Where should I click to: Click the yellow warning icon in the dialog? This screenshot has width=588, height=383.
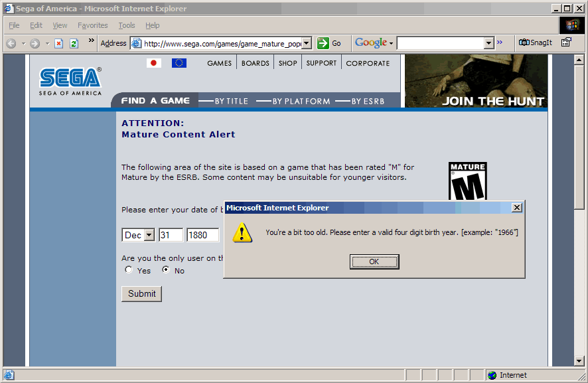click(x=242, y=232)
